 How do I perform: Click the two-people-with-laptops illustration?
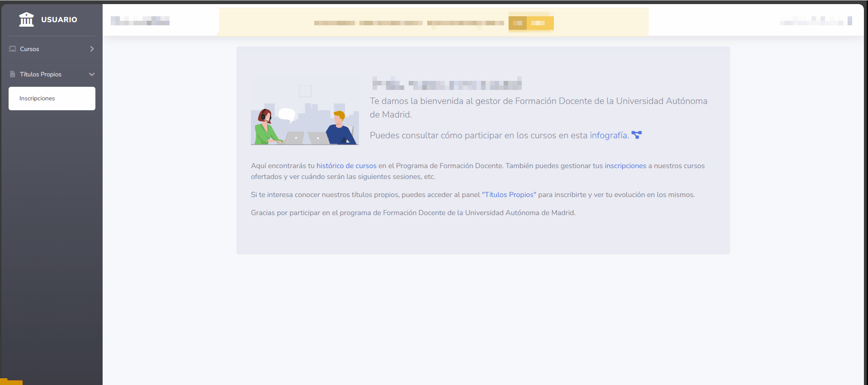click(305, 115)
